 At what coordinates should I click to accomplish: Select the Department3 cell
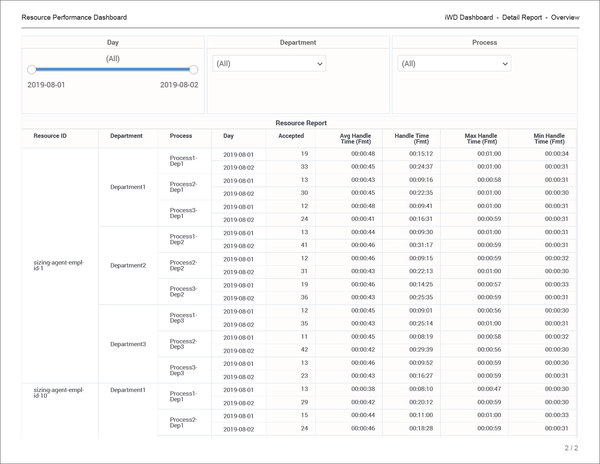coord(128,344)
